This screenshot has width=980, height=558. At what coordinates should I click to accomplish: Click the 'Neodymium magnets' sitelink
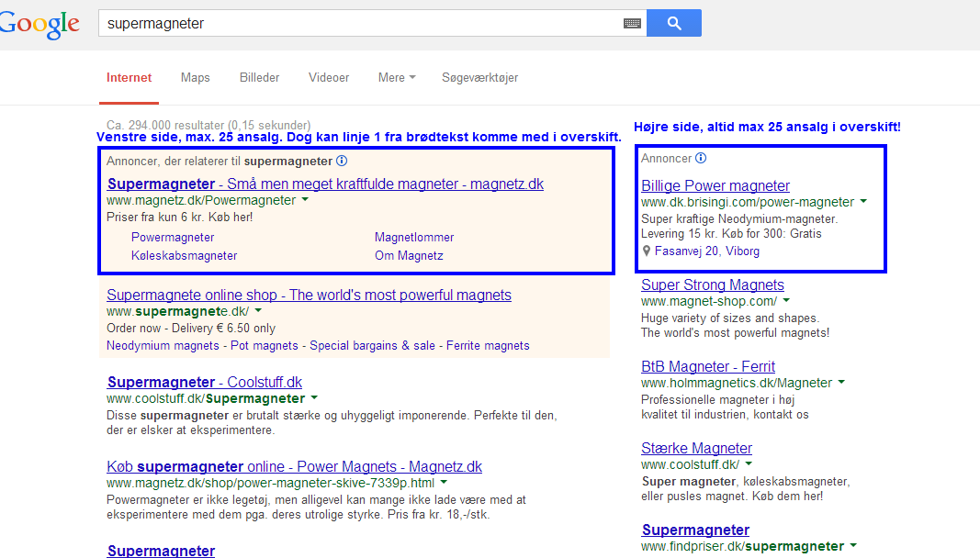pyautogui.click(x=163, y=346)
